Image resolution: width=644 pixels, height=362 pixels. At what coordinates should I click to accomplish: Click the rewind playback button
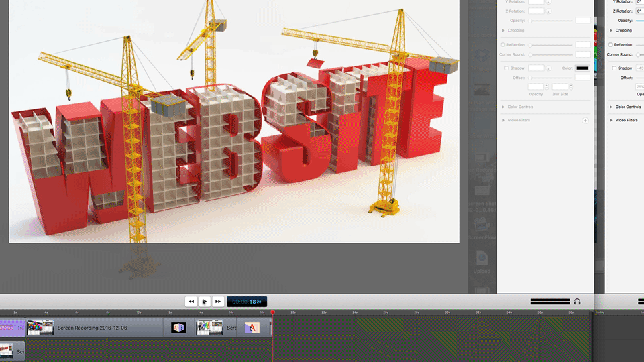coord(191,302)
